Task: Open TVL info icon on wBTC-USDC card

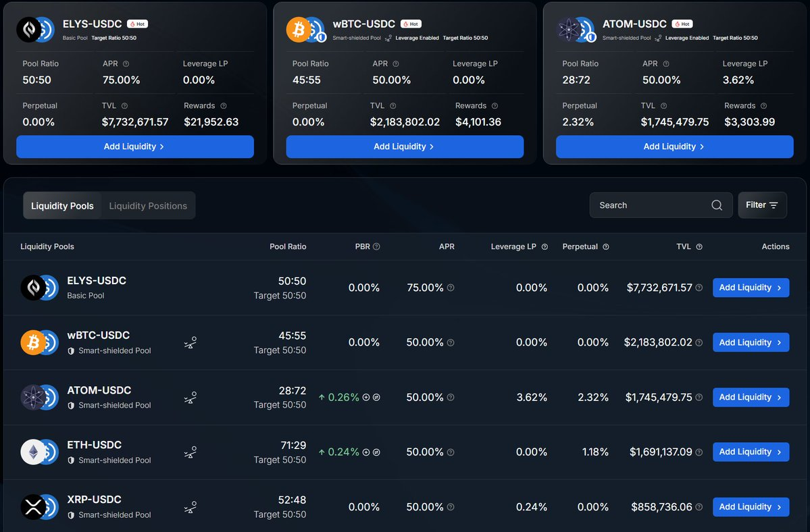Action: click(393, 106)
